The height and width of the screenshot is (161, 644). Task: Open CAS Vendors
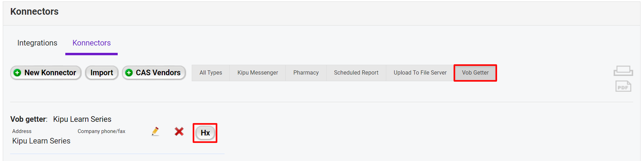(154, 73)
